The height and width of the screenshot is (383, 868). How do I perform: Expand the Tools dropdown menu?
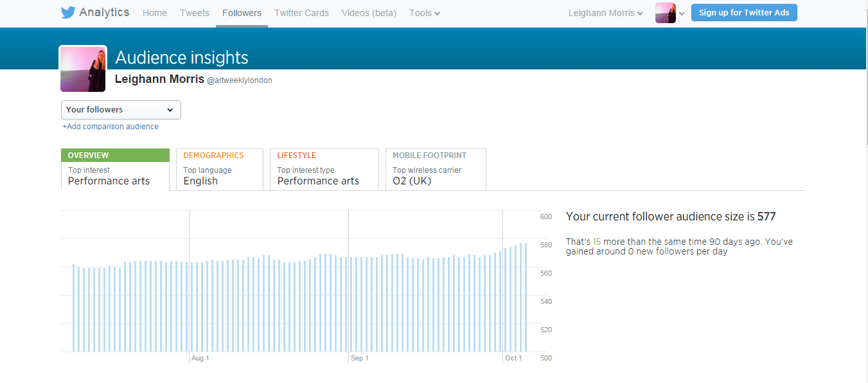pyautogui.click(x=424, y=13)
